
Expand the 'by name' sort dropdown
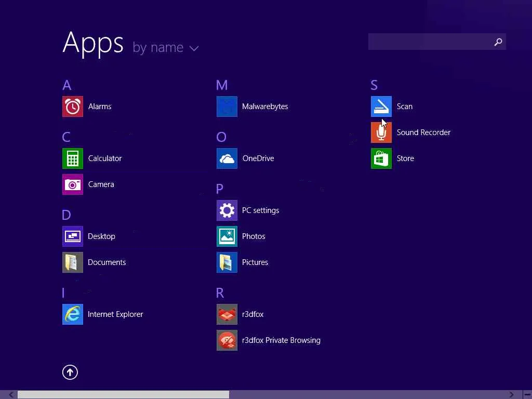click(x=166, y=48)
